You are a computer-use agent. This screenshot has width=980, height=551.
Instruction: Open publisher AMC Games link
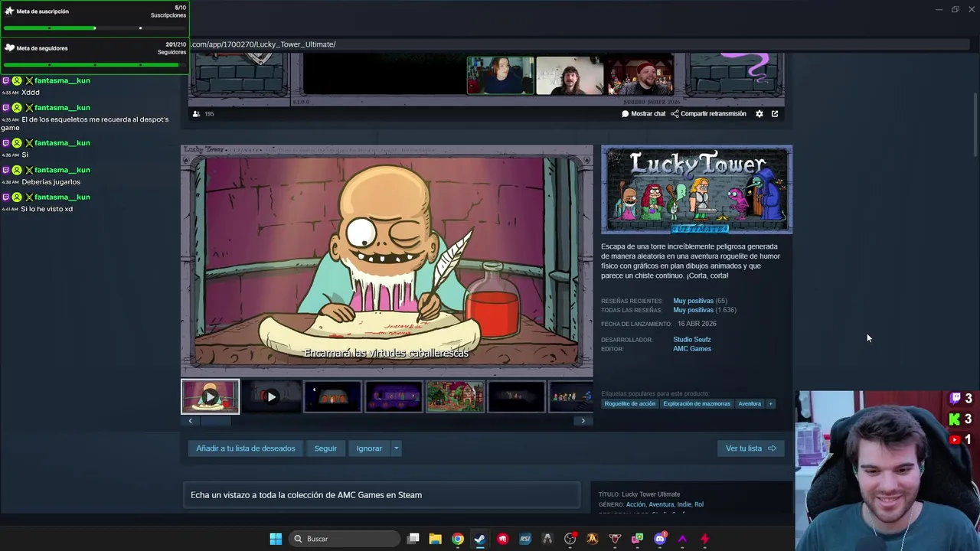pyautogui.click(x=692, y=349)
